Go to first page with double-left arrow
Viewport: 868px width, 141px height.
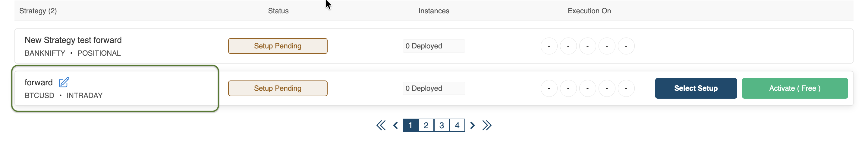click(381, 126)
